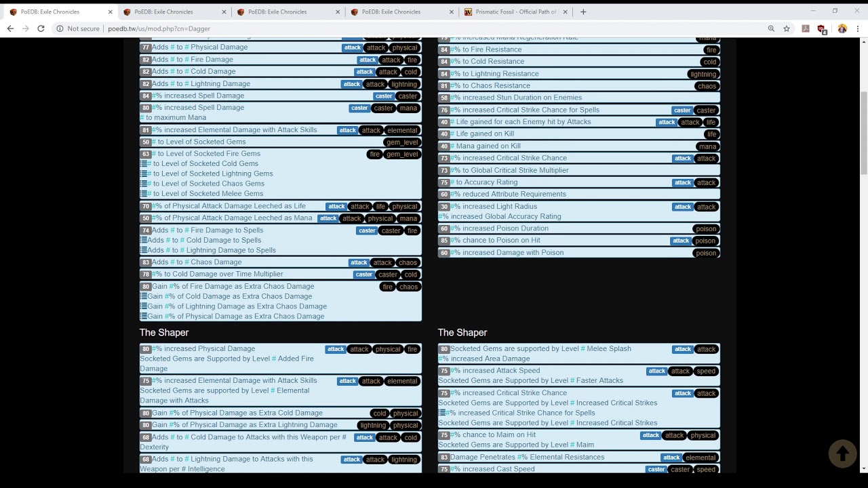This screenshot has width=868, height=488.
Task: Click fire tag on Adds Fire Damage row
Action: [412, 60]
